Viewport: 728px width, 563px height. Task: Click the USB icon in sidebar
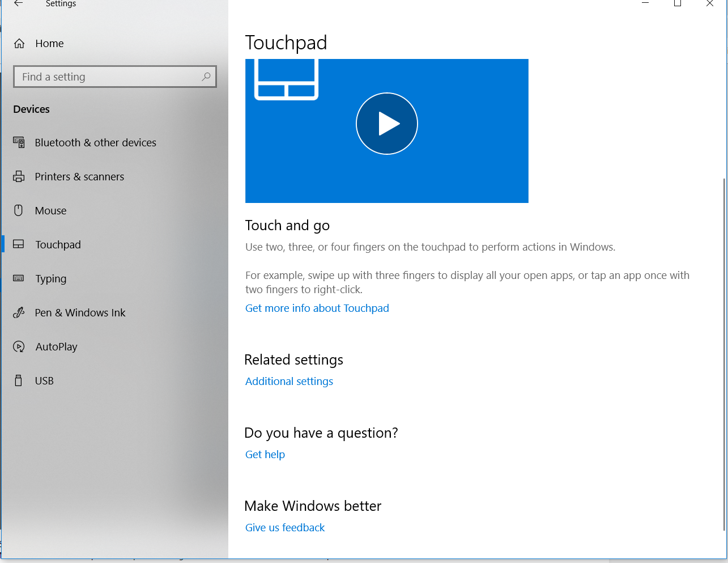point(19,380)
